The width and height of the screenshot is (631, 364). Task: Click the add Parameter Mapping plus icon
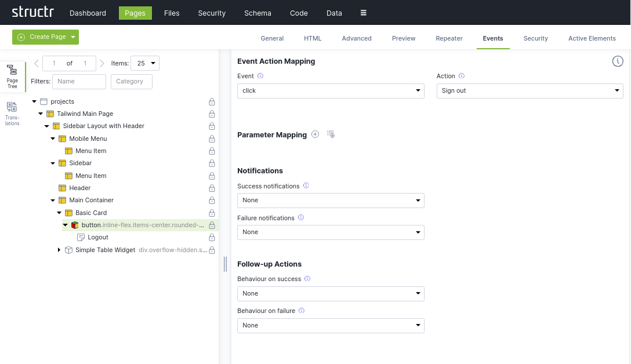point(315,134)
